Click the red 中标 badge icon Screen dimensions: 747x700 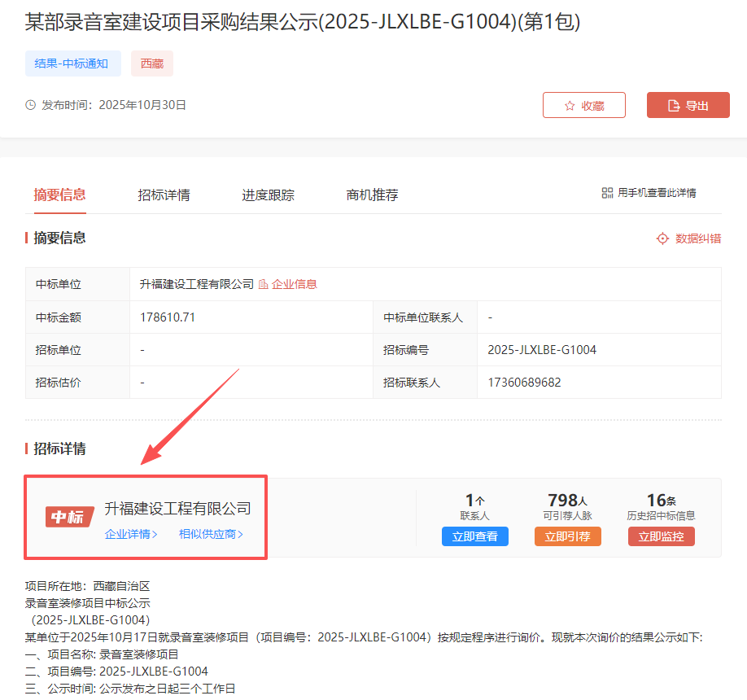click(69, 516)
